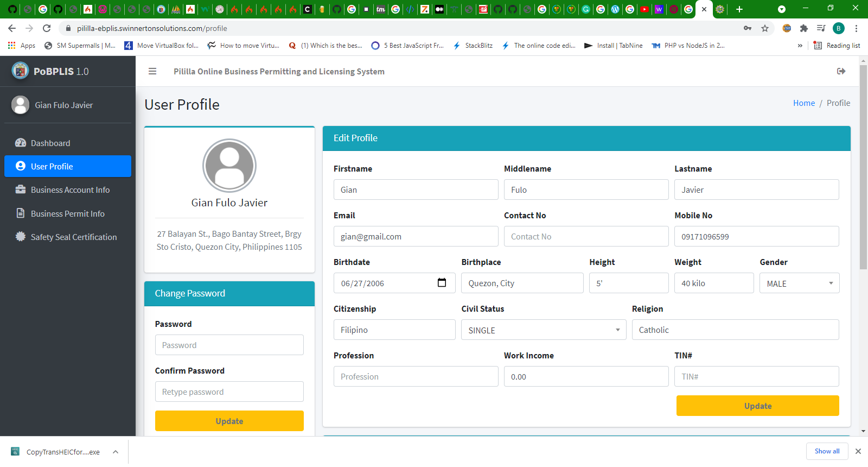
Task: Click the PoBPLIS logo icon
Action: (x=20, y=71)
